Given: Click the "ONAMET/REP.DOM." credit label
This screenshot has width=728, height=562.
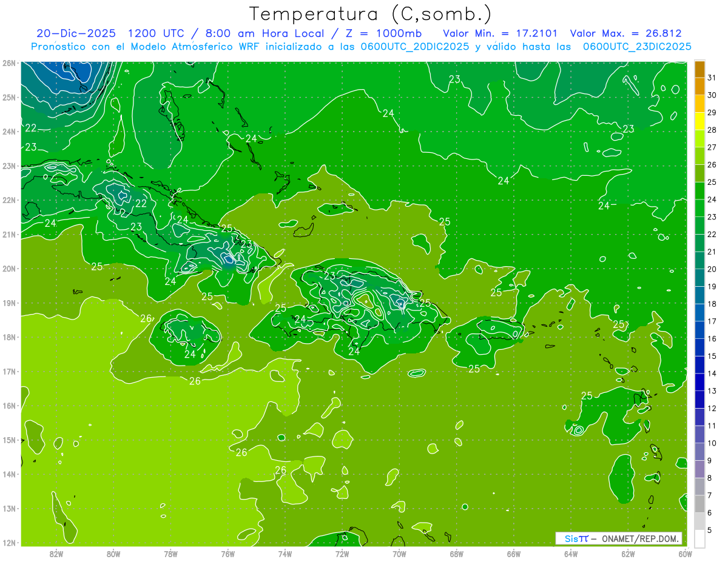Looking at the screenshot, I should [640, 538].
